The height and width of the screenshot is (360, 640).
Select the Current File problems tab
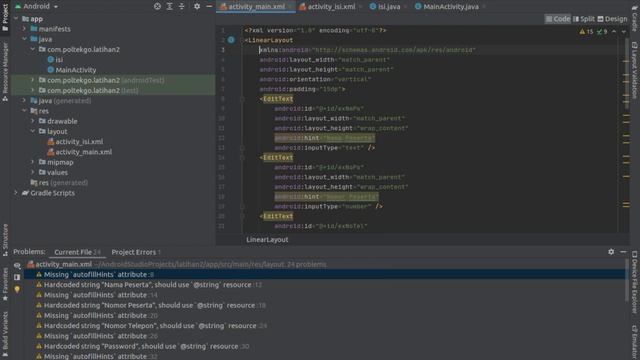click(x=77, y=252)
